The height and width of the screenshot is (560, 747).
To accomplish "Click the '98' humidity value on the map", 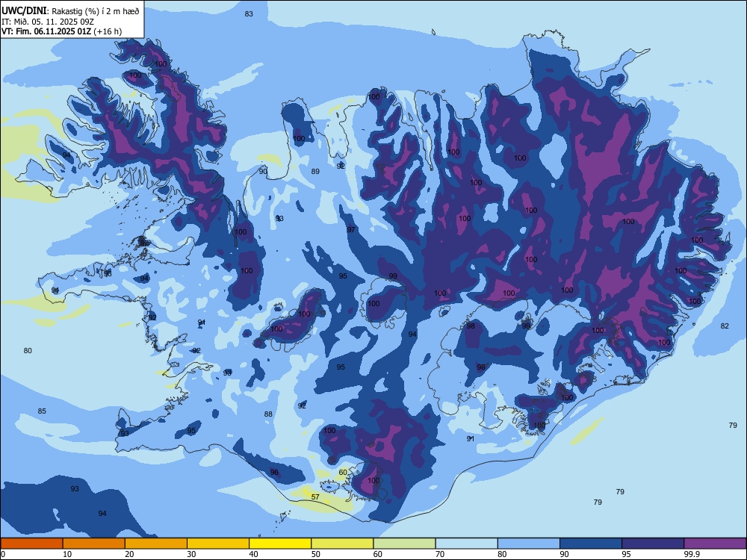I will pos(471,326).
